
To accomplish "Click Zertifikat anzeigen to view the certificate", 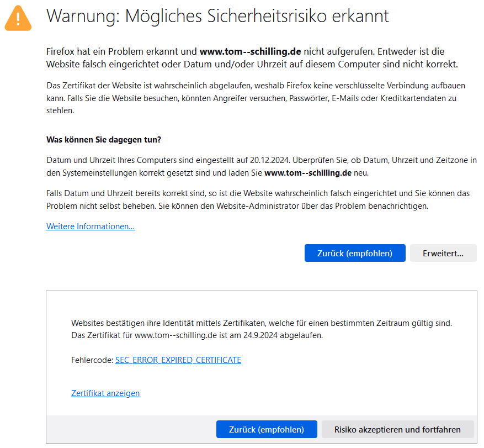I will coord(105,393).
